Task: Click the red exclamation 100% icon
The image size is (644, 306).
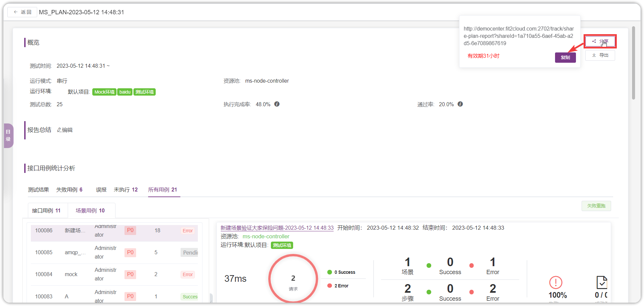Action: point(556,282)
